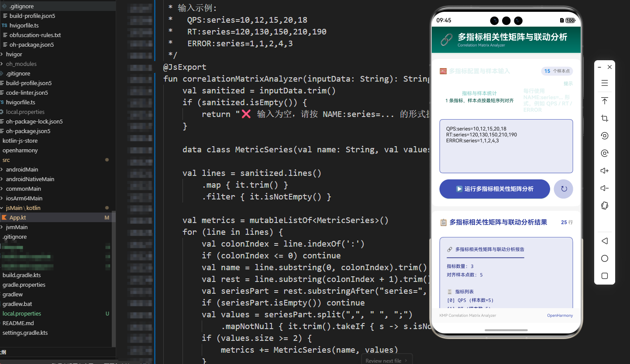Decrease emulator volume
630x364 pixels.
coord(605,188)
